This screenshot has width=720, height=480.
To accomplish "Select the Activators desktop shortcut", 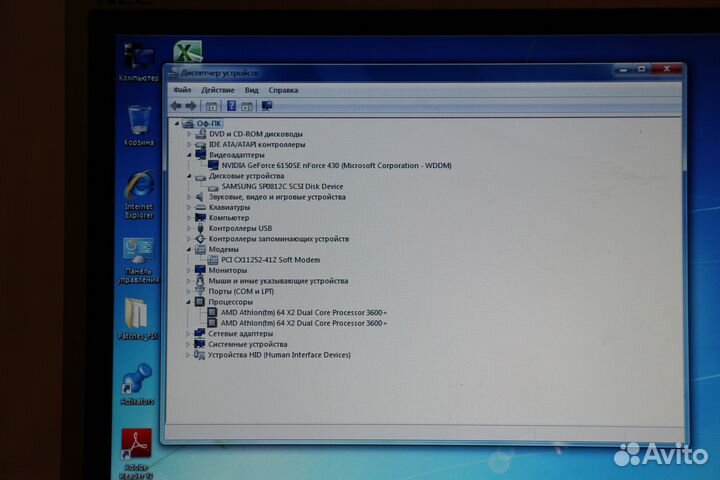I will [137, 384].
